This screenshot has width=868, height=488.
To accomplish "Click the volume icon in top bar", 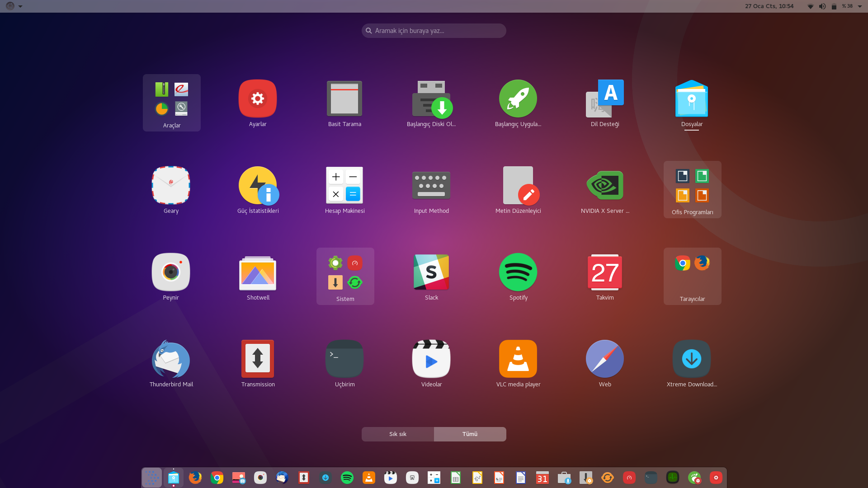I will click(x=822, y=6).
